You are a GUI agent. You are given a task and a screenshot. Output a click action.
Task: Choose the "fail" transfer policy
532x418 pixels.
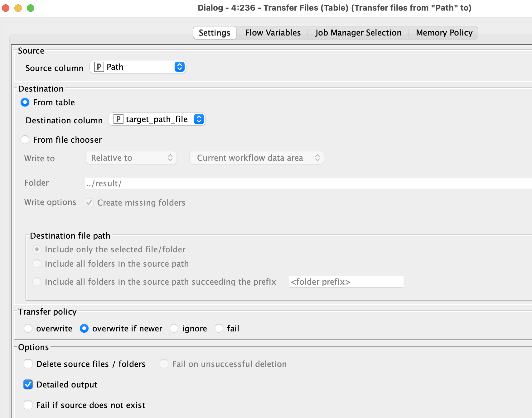[x=219, y=328]
